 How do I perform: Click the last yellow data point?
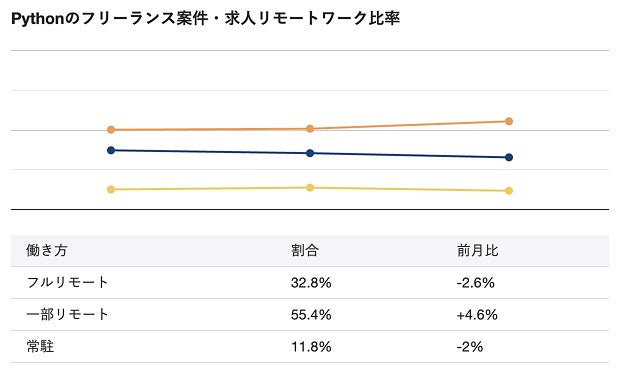coord(509,191)
